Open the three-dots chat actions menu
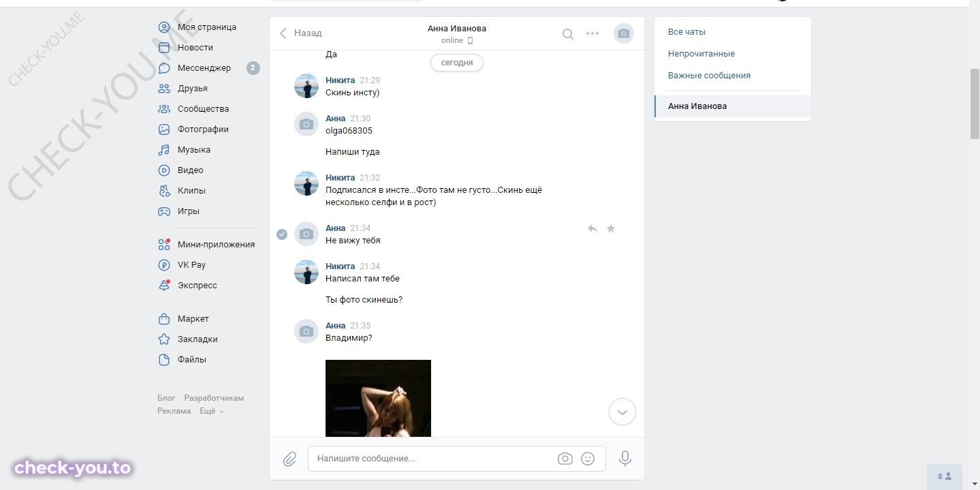The width and height of the screenshot is (980, 490). click(x=592, y=33)
